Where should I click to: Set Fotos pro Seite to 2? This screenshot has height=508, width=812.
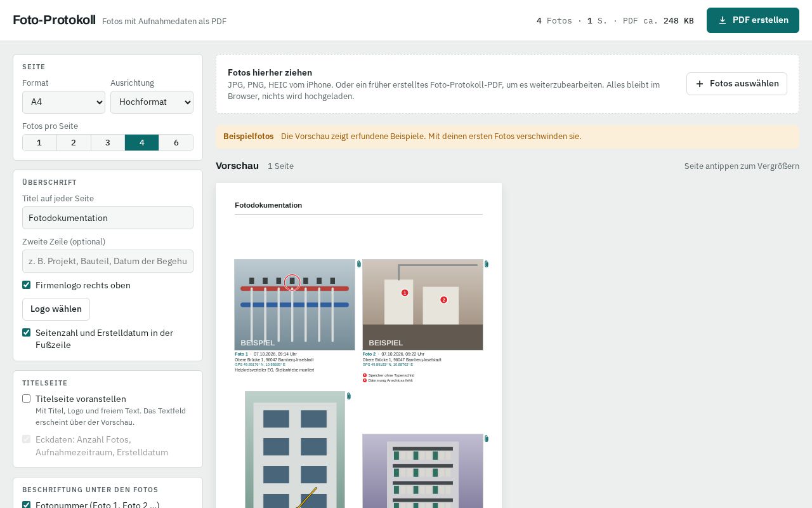(x=74, y=143)
